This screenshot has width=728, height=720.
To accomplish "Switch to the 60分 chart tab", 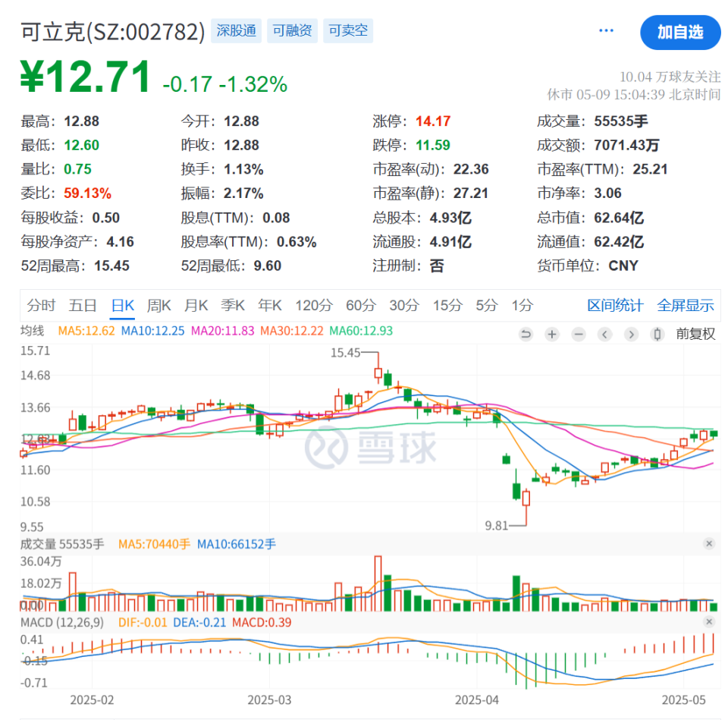I will click(361, 305).
